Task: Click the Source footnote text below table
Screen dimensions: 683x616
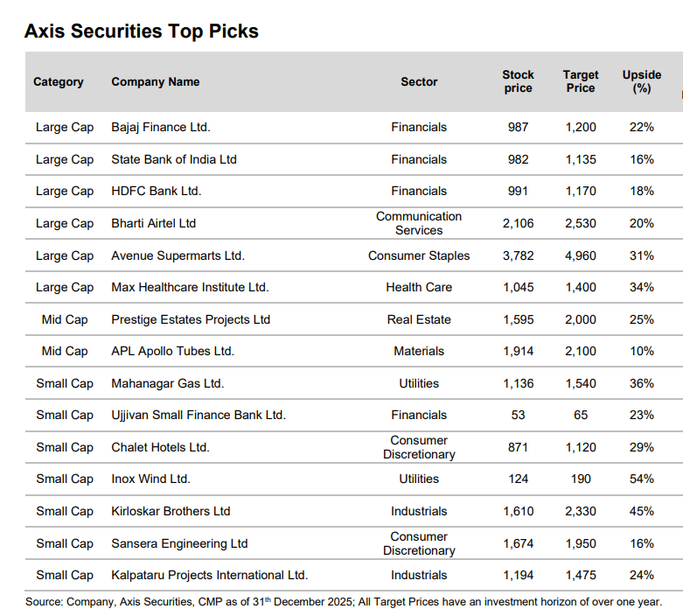Action: point(344,602)
